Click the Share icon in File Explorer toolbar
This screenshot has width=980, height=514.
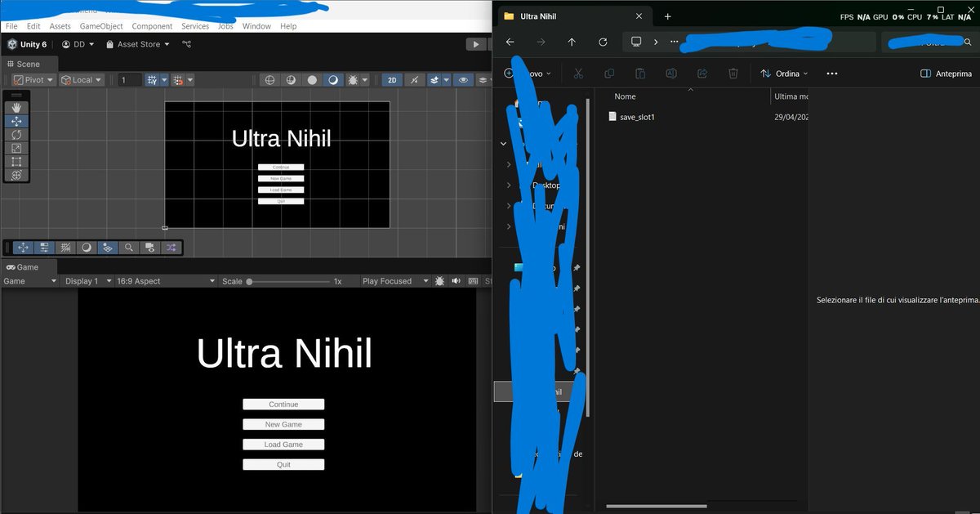[702, 74]
